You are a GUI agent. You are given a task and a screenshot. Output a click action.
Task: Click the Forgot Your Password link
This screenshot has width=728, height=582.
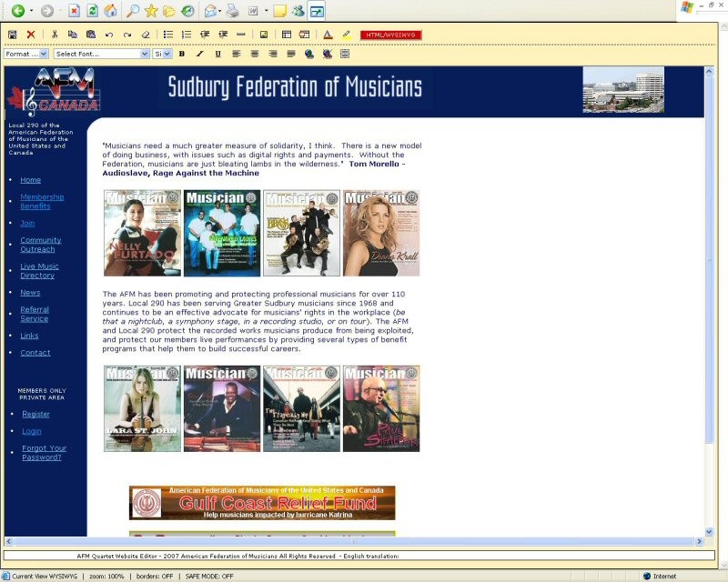coord(44,453)
